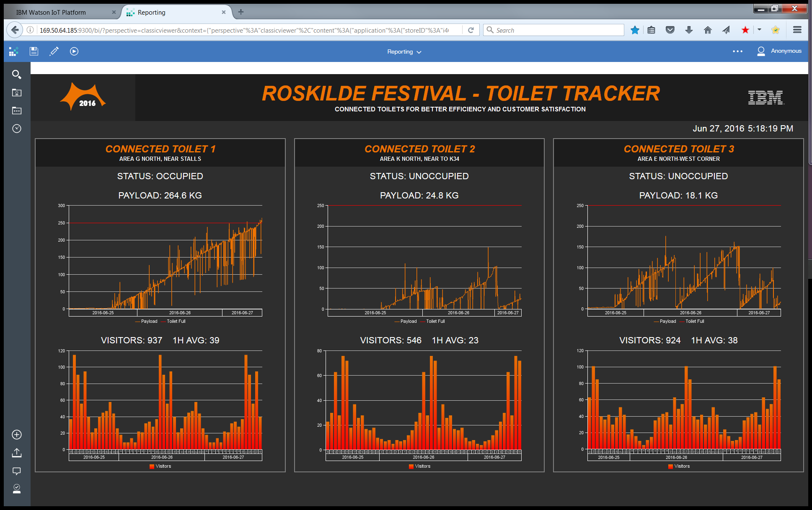Image resolution: width=812 pixels, height=510 pixels.
Task: Click the pencil Edit icon
Action: tap(54, 51)
